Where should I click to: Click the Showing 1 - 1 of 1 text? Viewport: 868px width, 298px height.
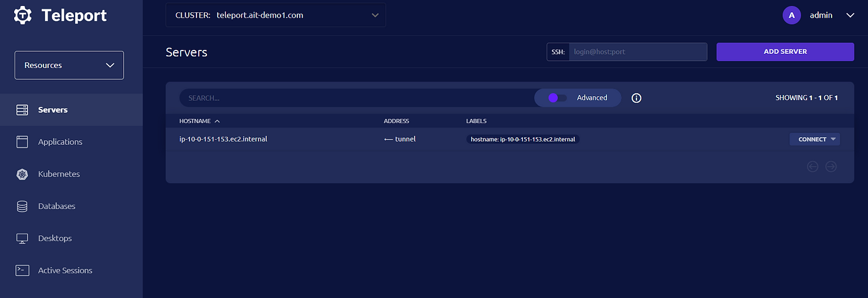pos(806,98)
